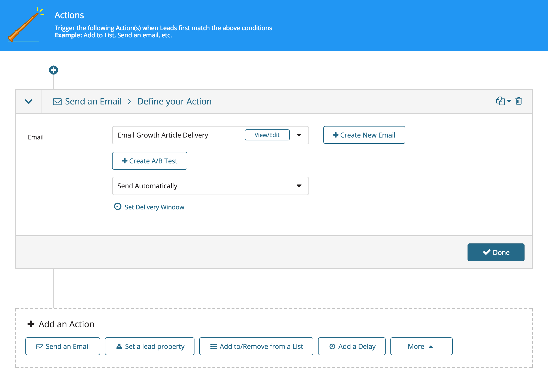Click the Done button
The image size is (548, 392).
tap(496, 252)
